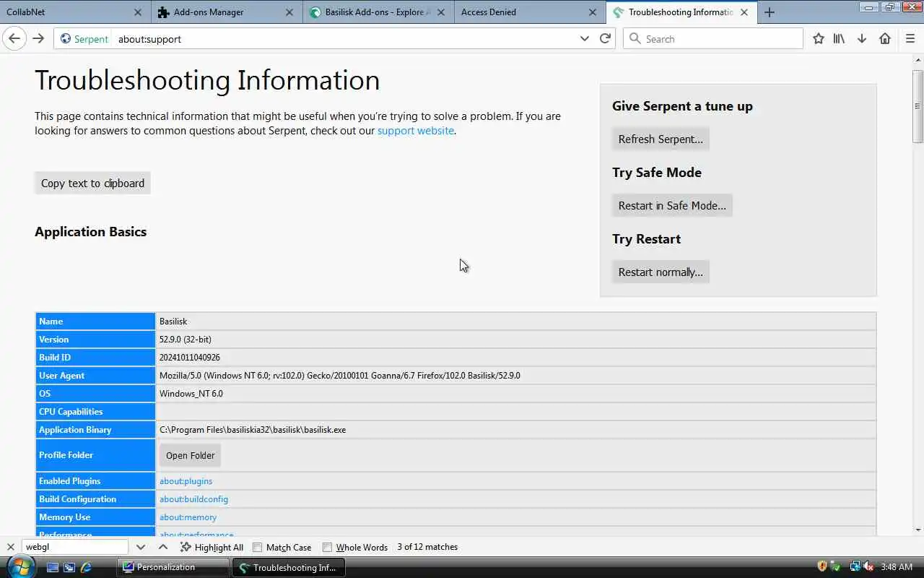Viewport: 924px width, 578px height.
Task: Toggle Highlight All in the find bar
Action: coord(212,547)
